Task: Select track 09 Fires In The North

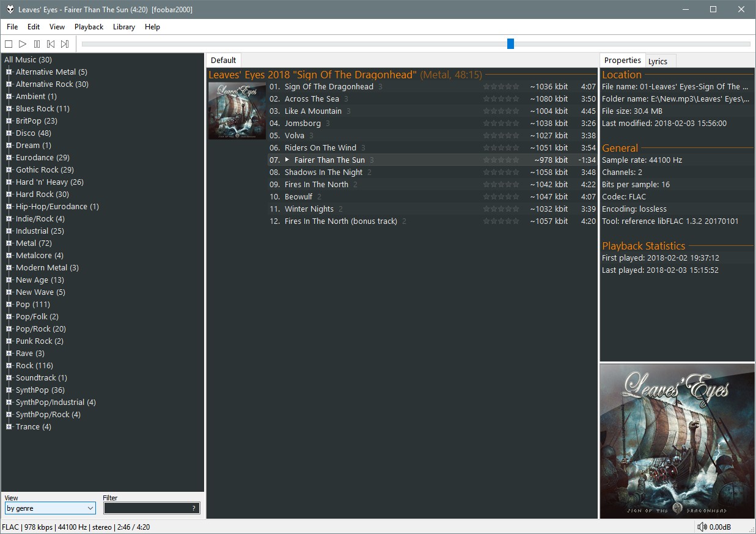Action: 432,185
